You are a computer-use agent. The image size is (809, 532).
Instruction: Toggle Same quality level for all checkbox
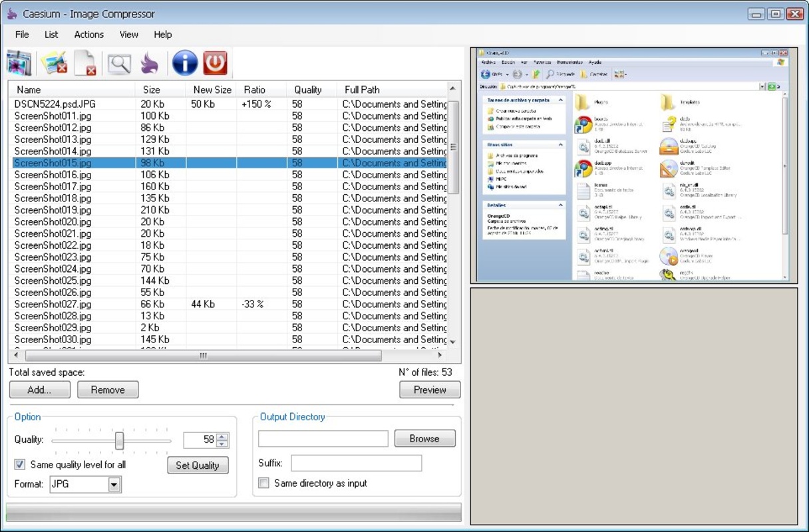click(20, 464)
